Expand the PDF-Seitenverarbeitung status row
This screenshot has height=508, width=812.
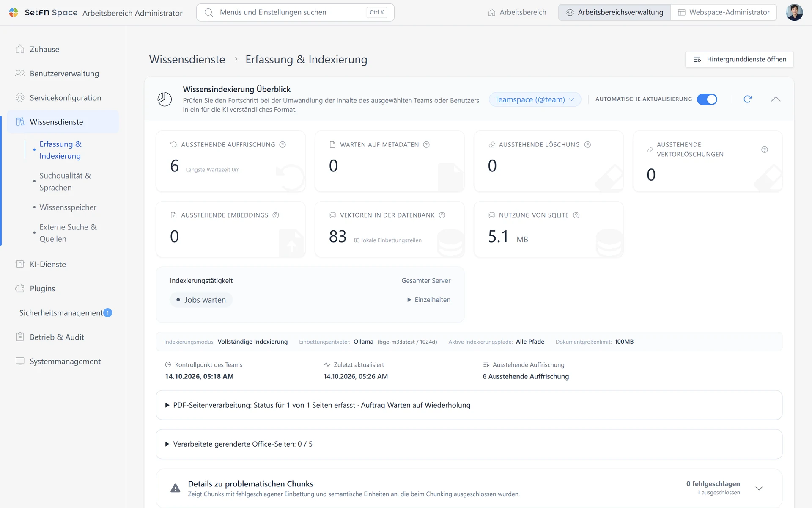469,405
